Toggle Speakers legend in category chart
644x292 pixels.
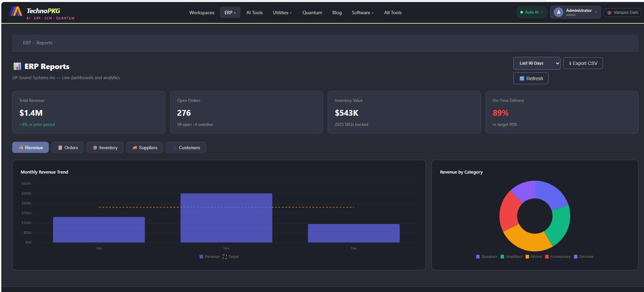point(486,256)
